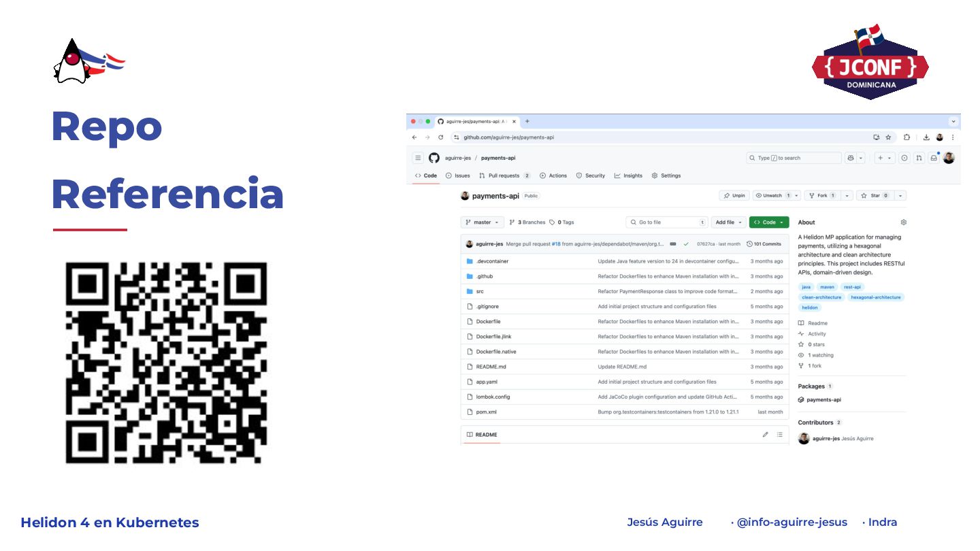The width and height of the screenshot is (980, 551).
Task: Expand the Fork options dropdown arrow
Action: click(847, 195)
